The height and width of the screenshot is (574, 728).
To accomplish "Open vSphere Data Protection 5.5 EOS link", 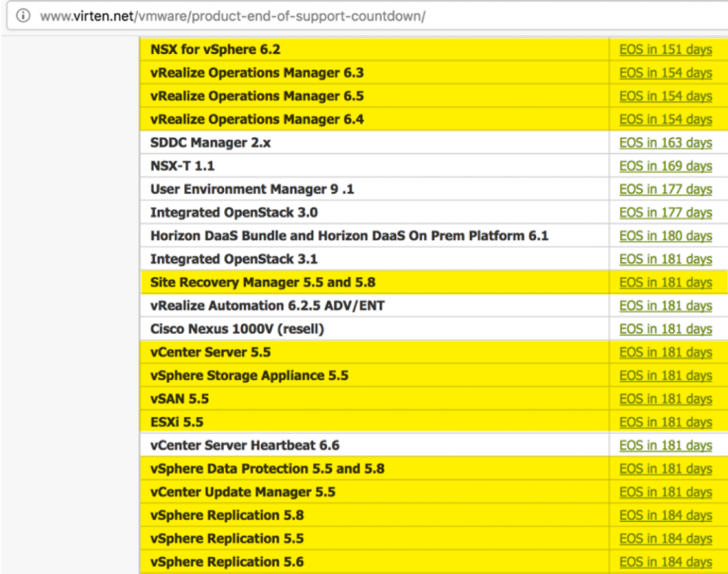I will (666, 469).
